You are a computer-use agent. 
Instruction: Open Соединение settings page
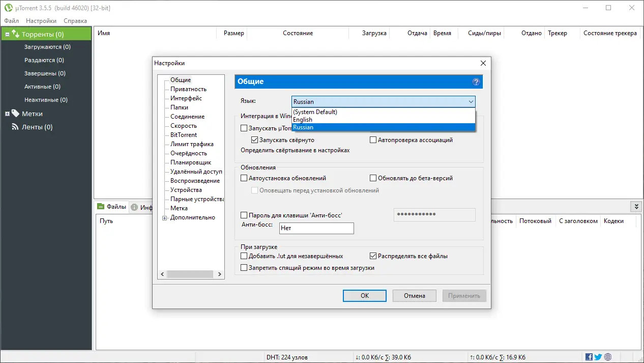[188, 117]
